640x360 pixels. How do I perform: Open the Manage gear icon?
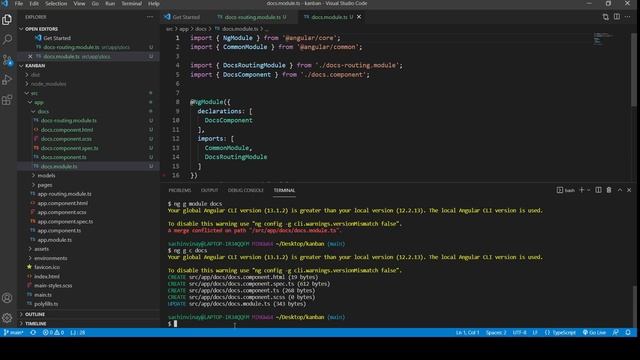coord(7,318)
